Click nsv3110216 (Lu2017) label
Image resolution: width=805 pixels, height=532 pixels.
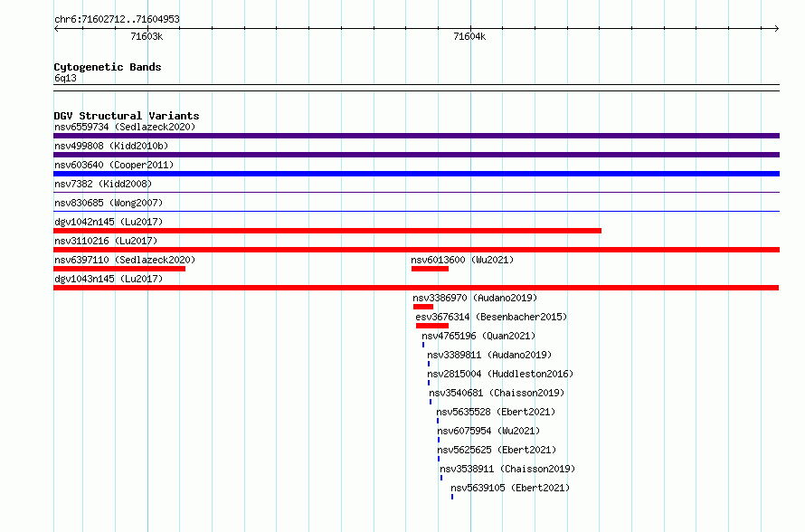coord(106,241)
